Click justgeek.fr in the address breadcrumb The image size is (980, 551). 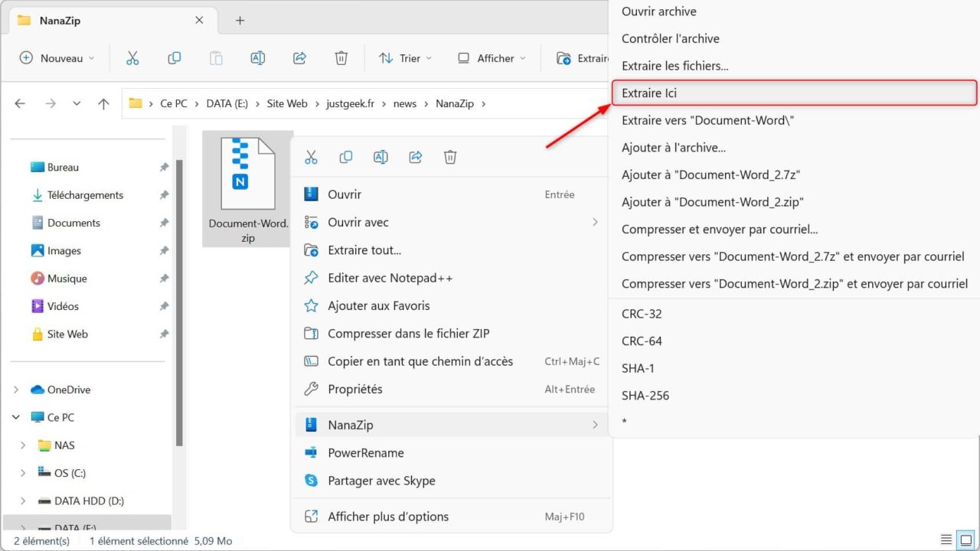(x=351, y=103)
